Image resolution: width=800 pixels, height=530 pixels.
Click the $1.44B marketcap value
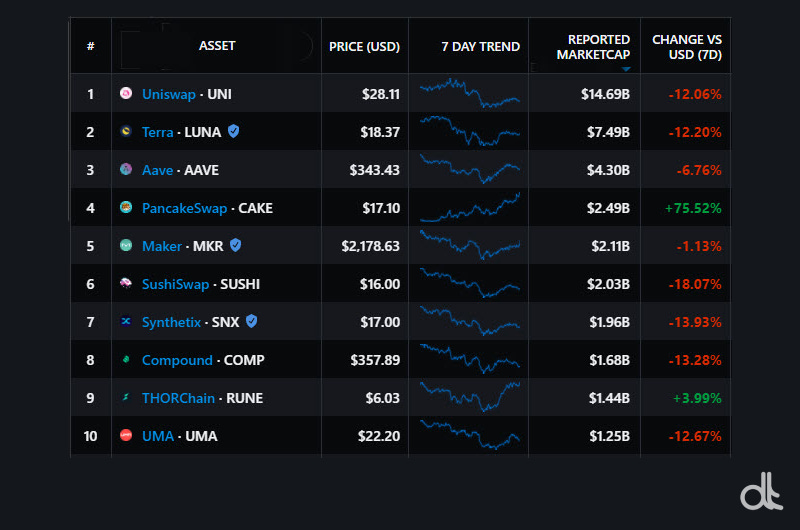pos(609,398)
